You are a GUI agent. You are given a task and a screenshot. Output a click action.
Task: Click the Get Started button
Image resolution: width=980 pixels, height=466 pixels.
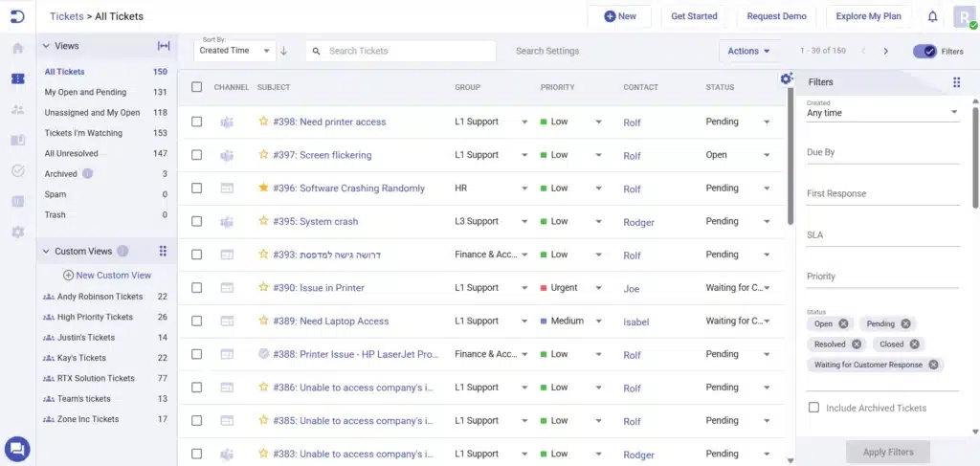[x=694, y=16]
